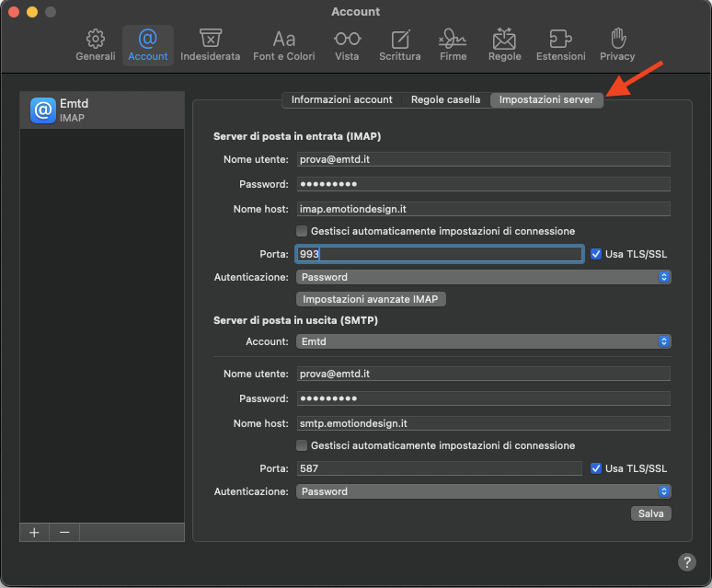This screenshot has height=588, width=712.
Task: Click the IMAP Password field
Action: [x=484, y=184]
